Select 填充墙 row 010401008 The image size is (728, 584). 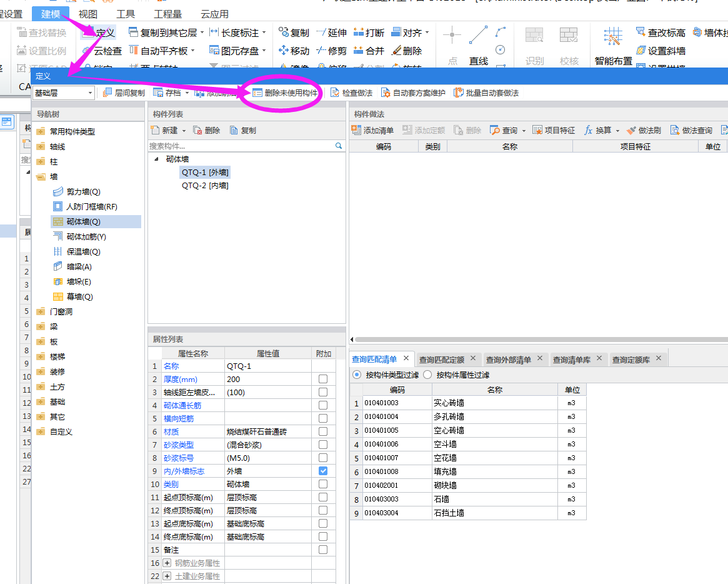click(468, 471)
